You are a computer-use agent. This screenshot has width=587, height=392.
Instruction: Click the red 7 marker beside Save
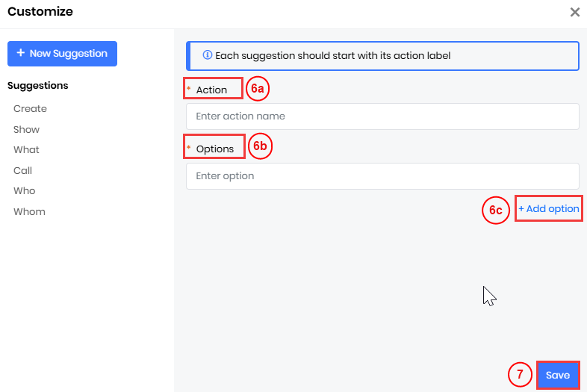coord(520,375)
